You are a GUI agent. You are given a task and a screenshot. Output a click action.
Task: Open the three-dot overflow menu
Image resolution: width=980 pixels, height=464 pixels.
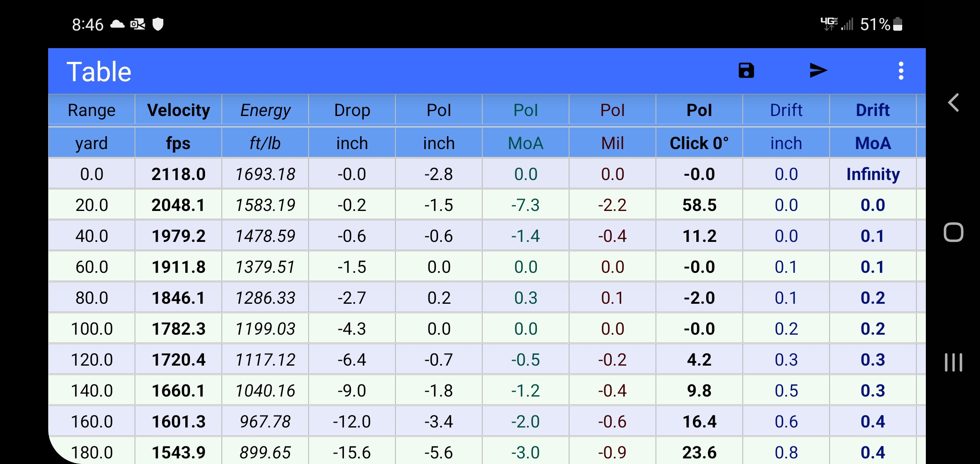(901, 70)
